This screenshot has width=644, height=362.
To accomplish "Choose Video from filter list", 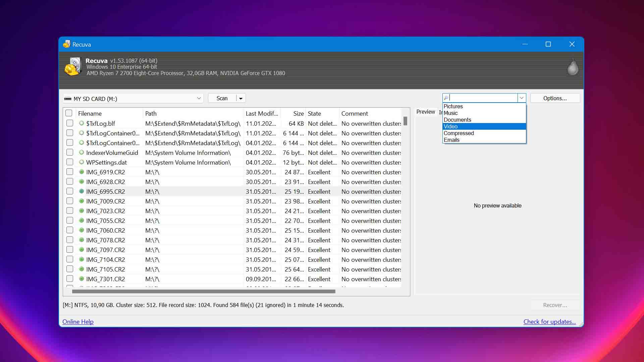I will point(484,126).
